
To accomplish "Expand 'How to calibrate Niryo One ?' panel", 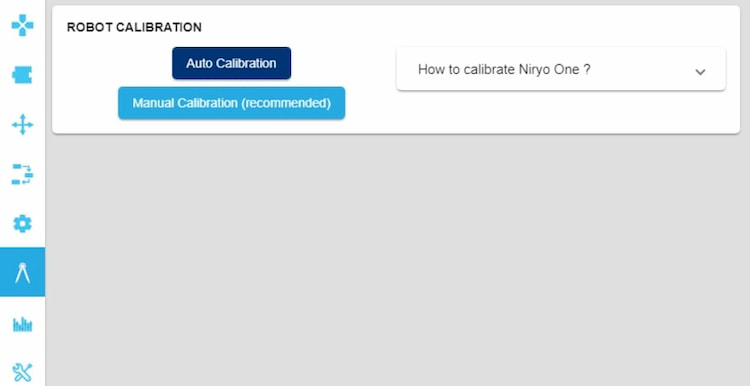I will (x=561, y=69).
